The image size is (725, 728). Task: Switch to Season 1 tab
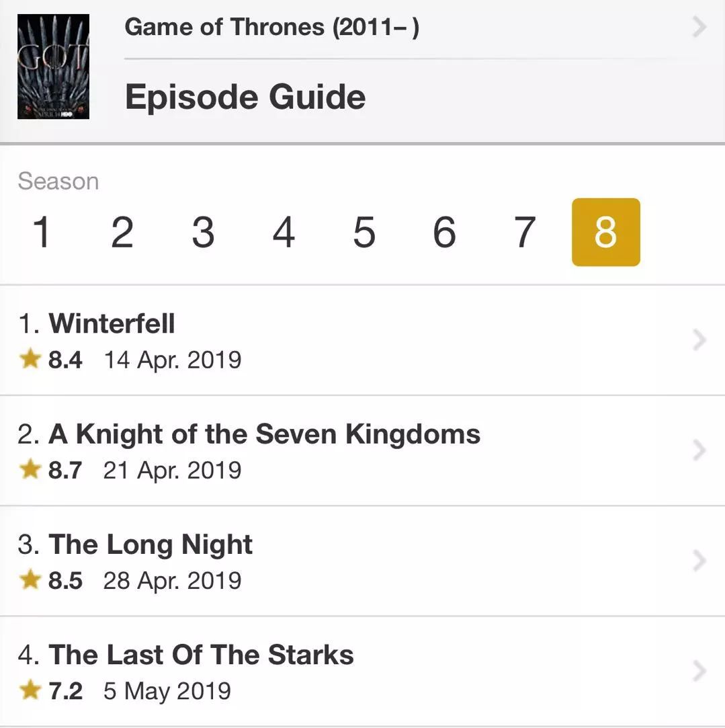click(x=42, y=233)
